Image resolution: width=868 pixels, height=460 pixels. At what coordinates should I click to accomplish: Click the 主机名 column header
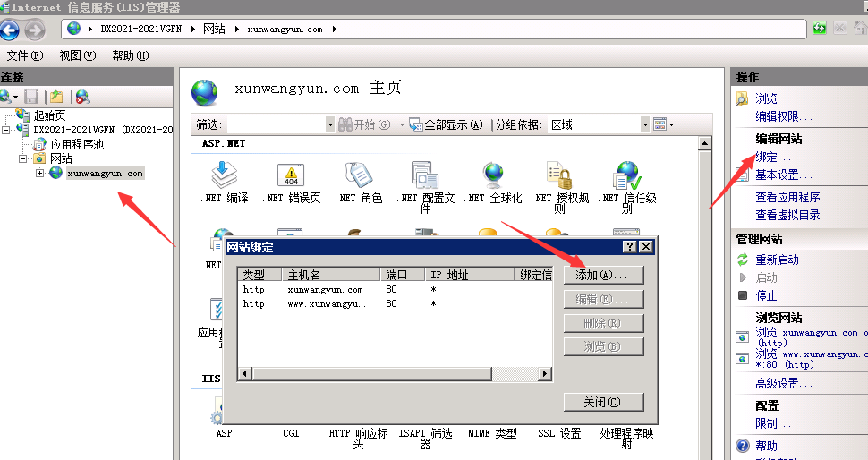(x=332, y=275)
